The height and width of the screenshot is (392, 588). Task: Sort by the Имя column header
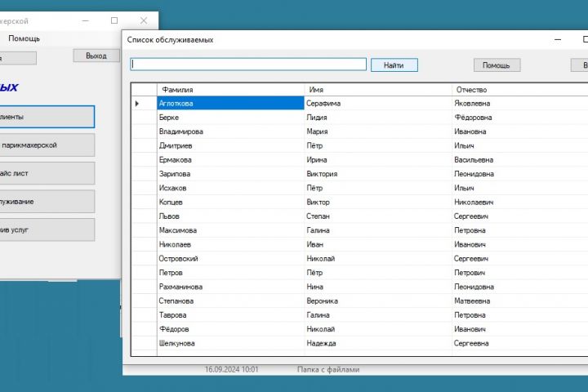click(378, 90)
